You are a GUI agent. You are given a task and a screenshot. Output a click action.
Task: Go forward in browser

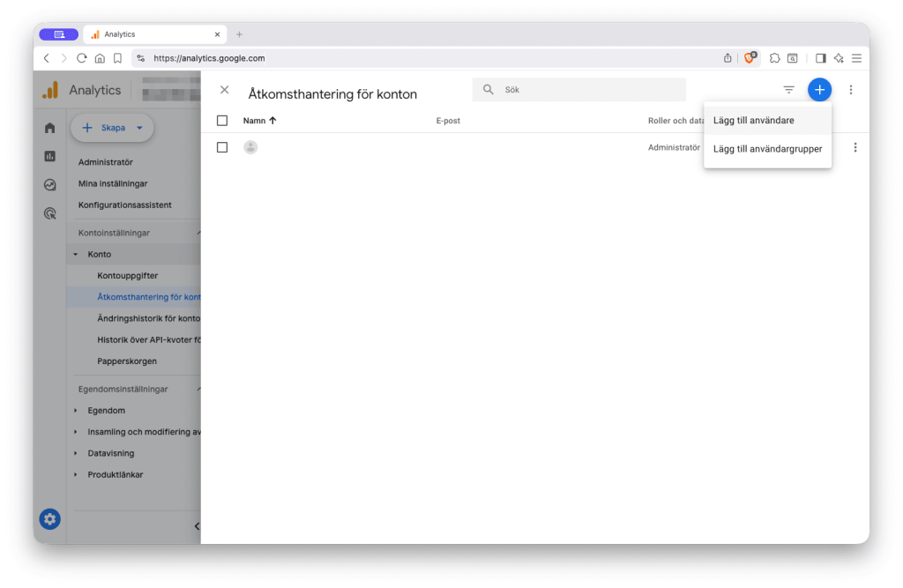pyautogui.click(x=63, y=58)
